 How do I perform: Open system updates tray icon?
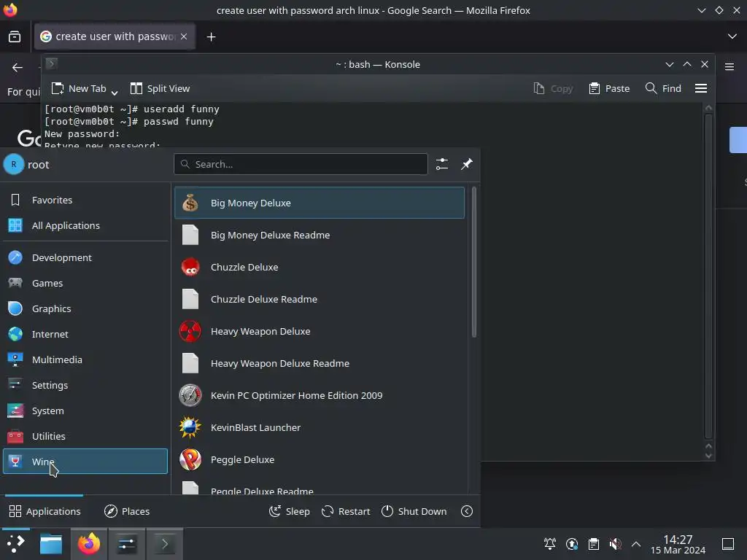click(572, 544)
